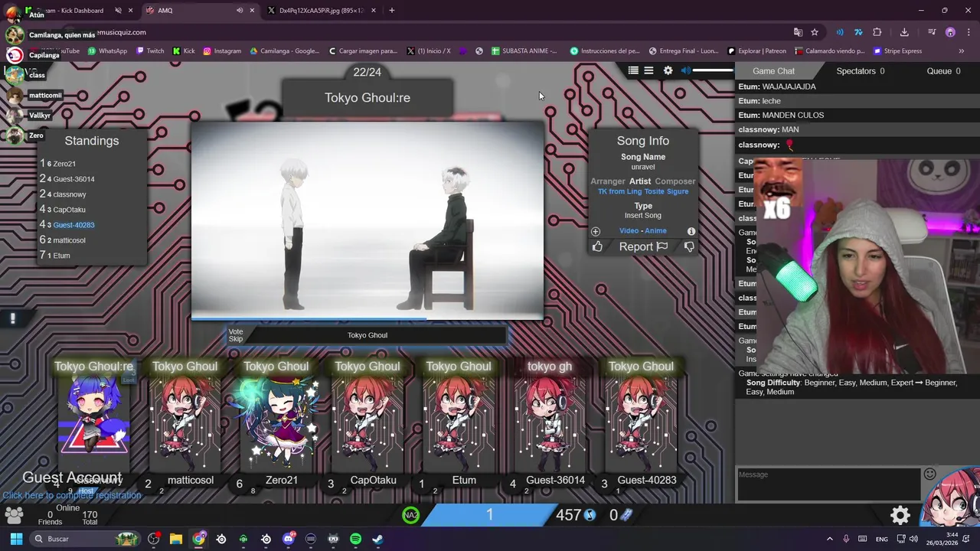This screenshot has width=980, height=551.
Task: Click the video progress bar
Action: [x=367, y=318]
